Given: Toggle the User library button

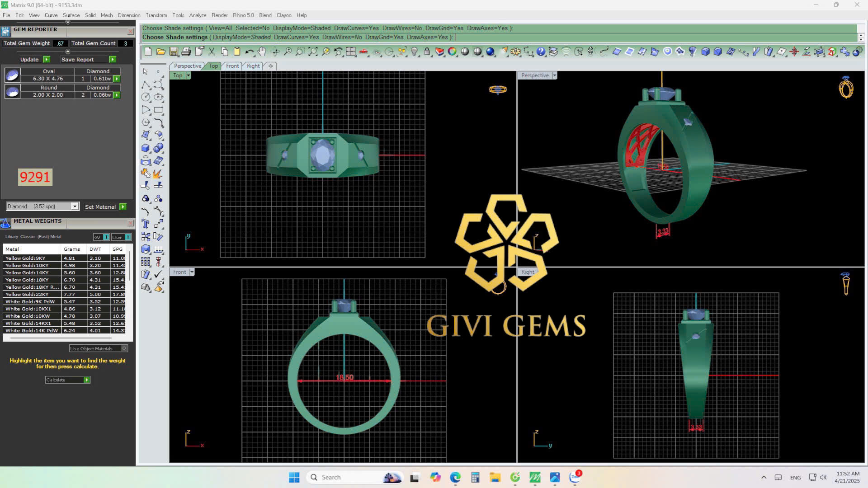Looking at the screenshot, I should [x=121, y=237].
